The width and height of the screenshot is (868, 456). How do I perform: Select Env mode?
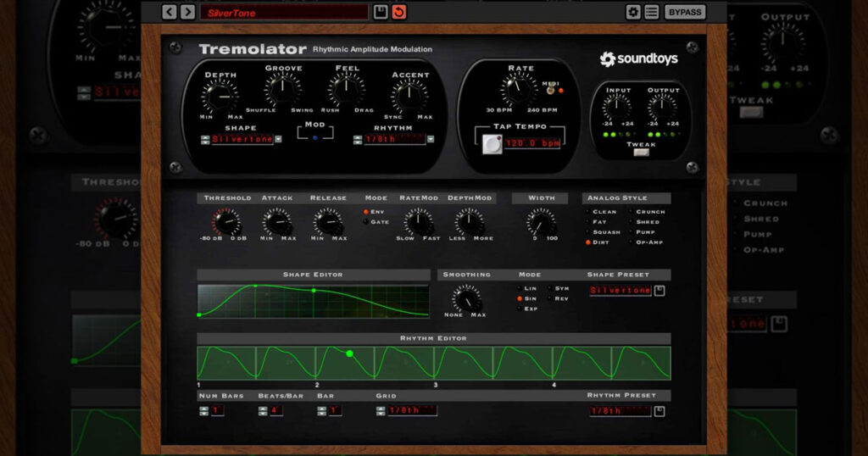point(366,212)
